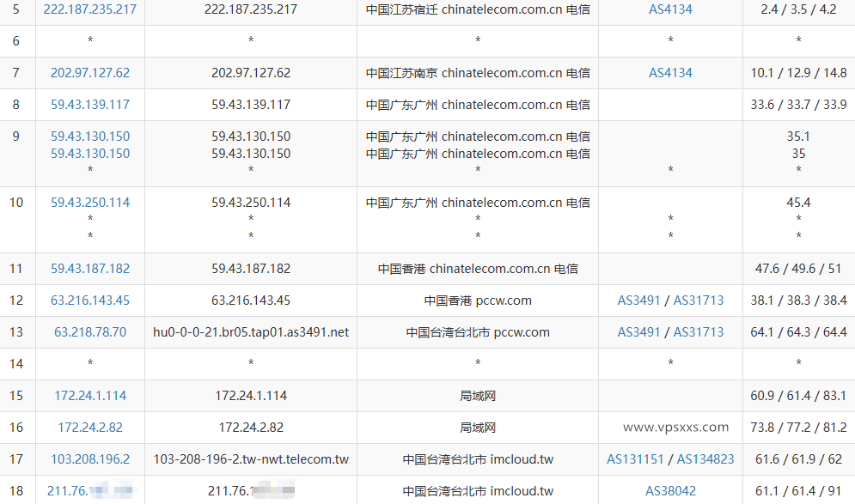Open the AS4134 link for hop 5
855x504 pixels.
(669, 10)
